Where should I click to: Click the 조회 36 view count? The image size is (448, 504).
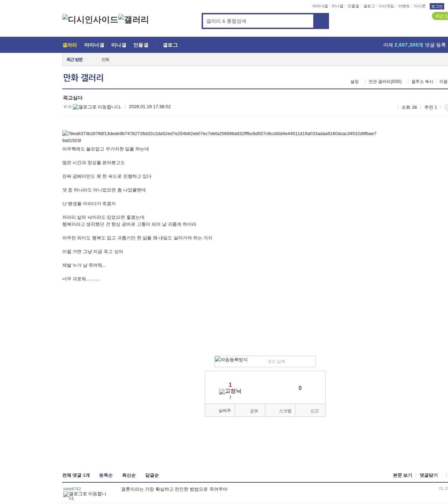[x=409, y=107]
